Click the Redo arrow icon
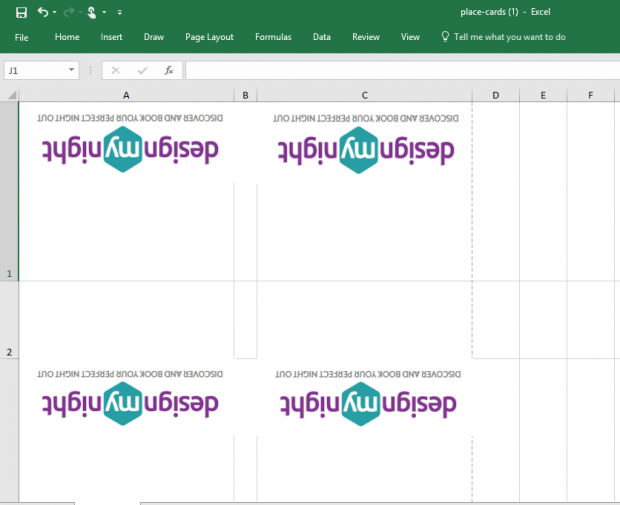Screen dimensions: 620x505 [x=69, y=13]
